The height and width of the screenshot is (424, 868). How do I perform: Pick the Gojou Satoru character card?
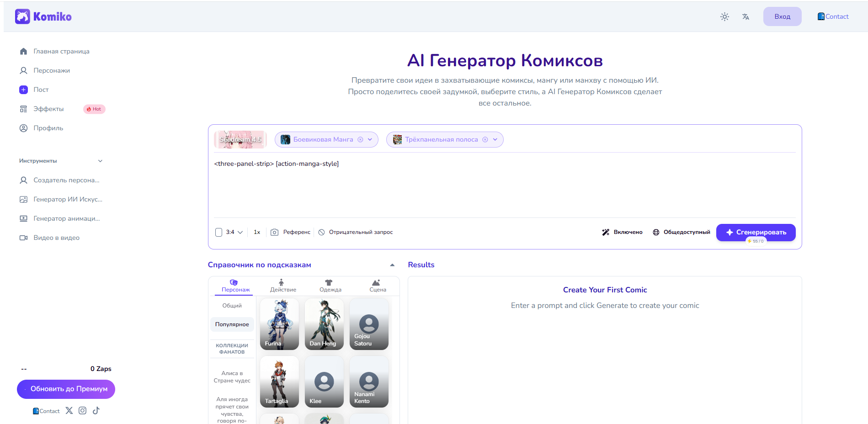369,324
